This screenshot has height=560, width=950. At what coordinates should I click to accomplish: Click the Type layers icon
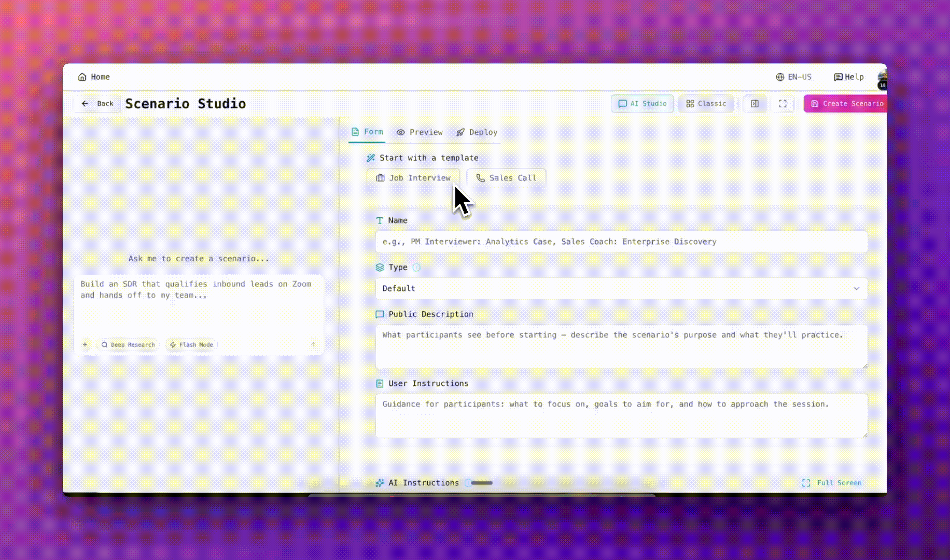pyautogui.click(x=380, y=268)
